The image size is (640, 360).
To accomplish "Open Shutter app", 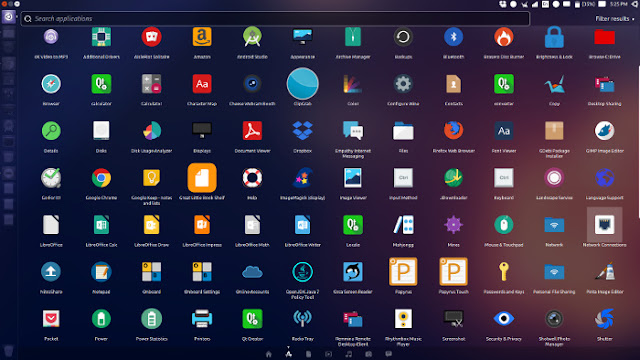I will (604, 319).
